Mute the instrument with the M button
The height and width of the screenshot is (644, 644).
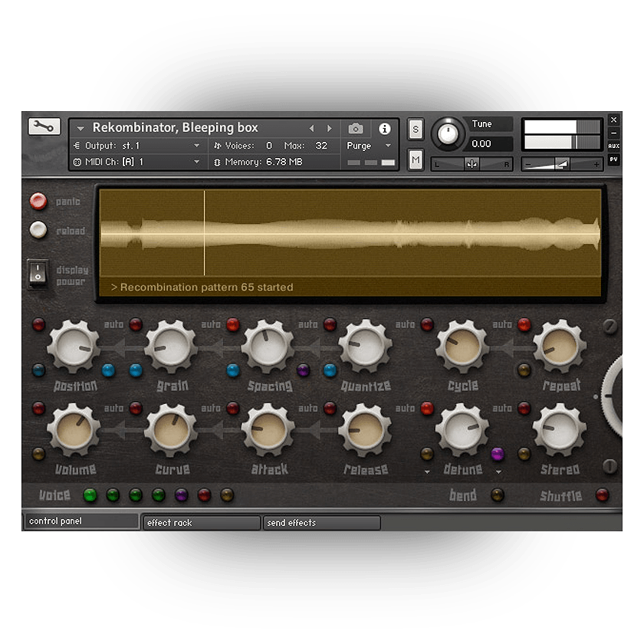click(x=416, y=159)
